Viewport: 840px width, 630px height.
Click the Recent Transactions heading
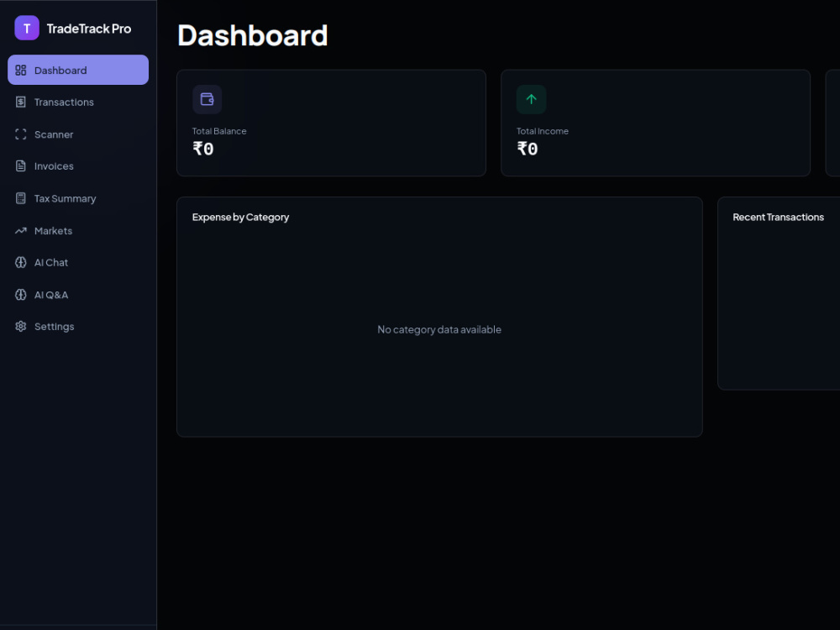tap(779, 217)
